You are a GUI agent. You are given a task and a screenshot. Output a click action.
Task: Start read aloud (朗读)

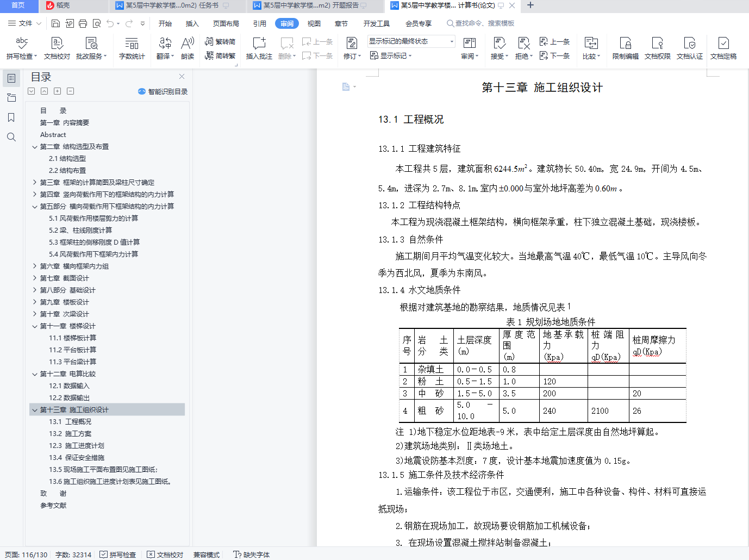(188, 48)
